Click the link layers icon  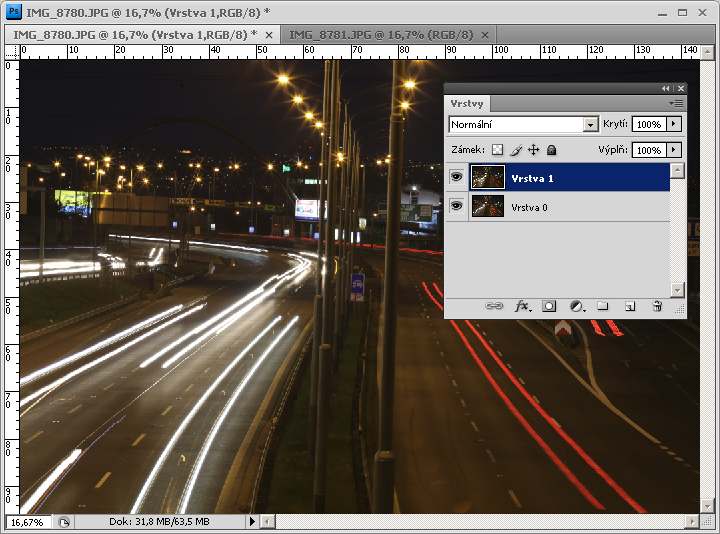click(x=494, y=306)
